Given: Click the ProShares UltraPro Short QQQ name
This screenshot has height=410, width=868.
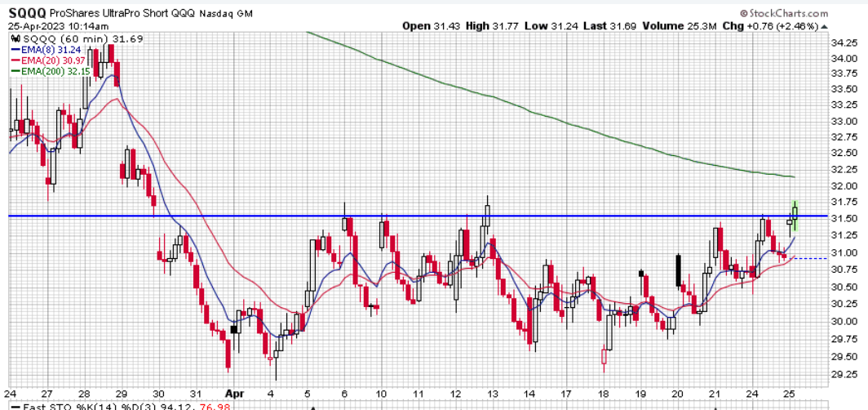Looking at the screenshot, I should 121,13.
